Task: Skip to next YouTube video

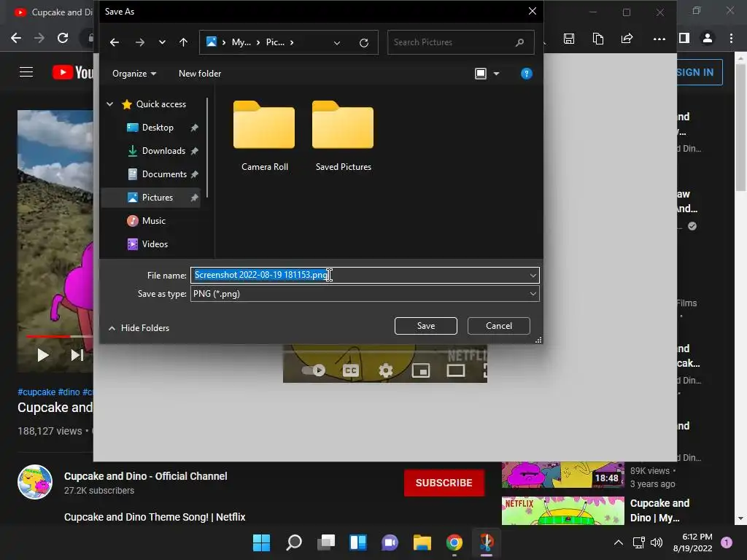Action: pos(77,355)
